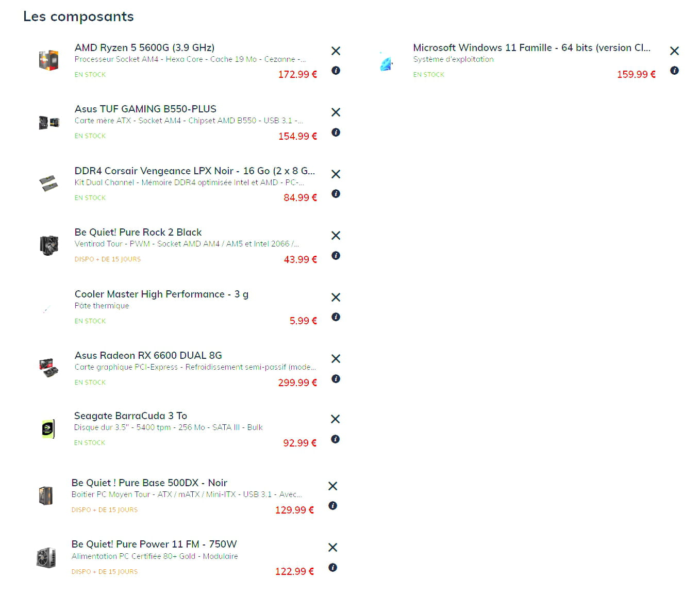The height and width of the screenshot is (595, 700).
Task: Select the 92.99 € hard drive price
Action: (x=299, y=443)
